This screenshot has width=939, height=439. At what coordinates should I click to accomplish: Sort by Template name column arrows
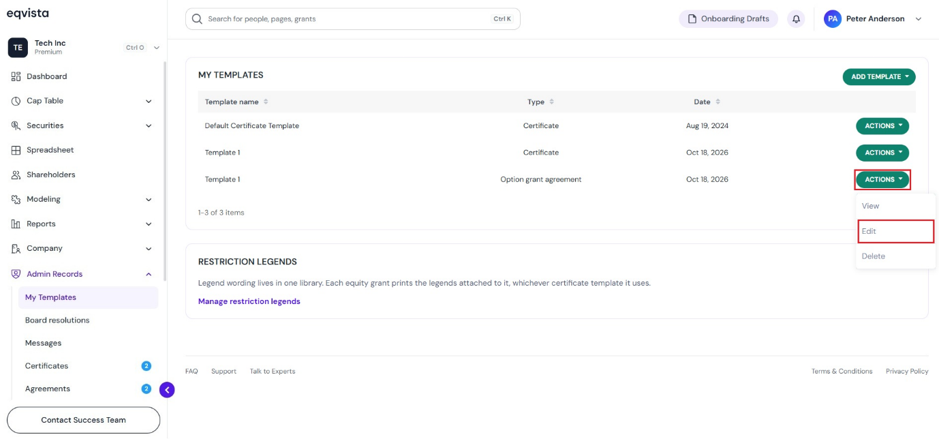click(266, 102)
